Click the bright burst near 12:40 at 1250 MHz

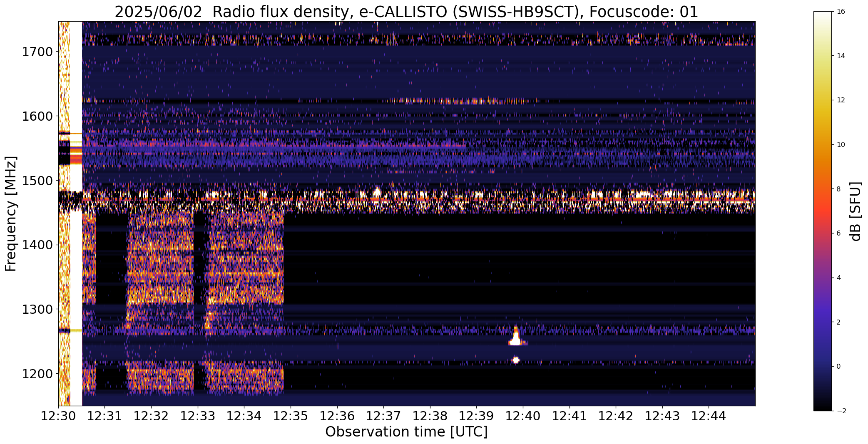516,338
